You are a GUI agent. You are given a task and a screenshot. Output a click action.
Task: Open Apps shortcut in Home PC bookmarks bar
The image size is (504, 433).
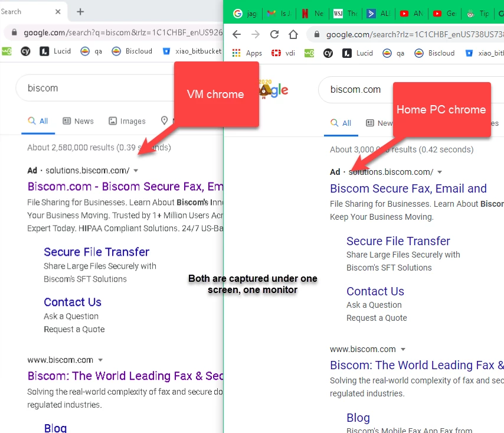[247, 53]
